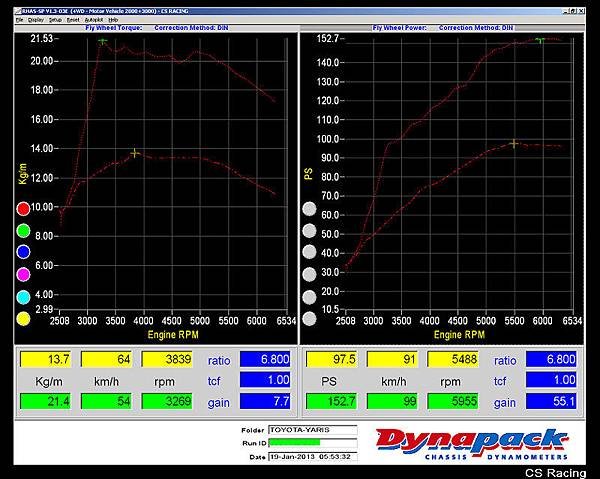Screen dimensions: 600x479
Task: Click the yellow 5488 rpm value
Action: click(453, 359)
